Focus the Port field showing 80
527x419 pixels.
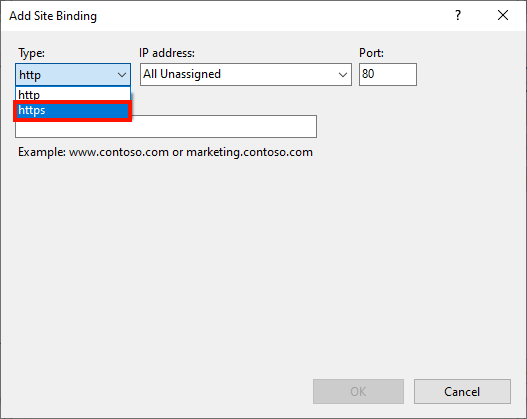388,74
